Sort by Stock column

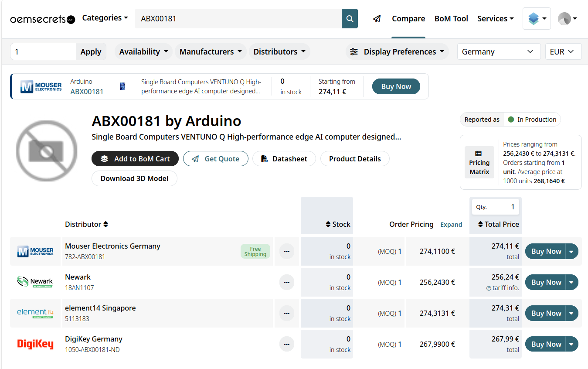pyautogui.click(x=338, y=224)
